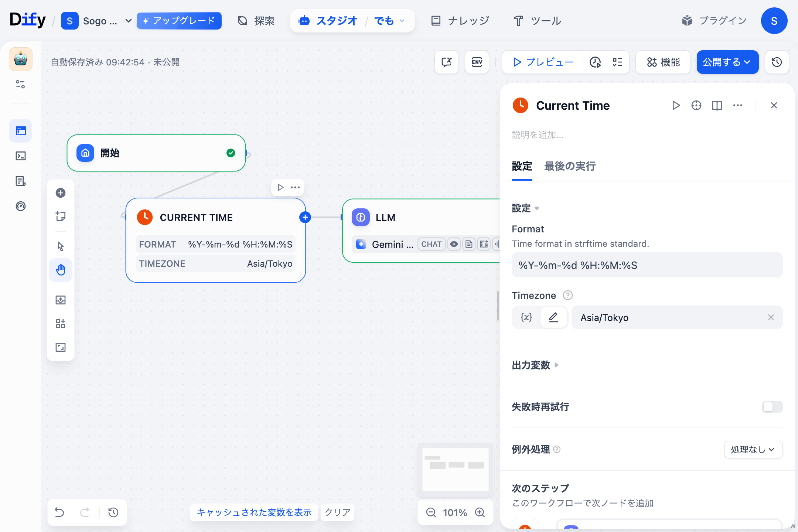Undo the last change with the undo arrow

[x=60, y=512]
